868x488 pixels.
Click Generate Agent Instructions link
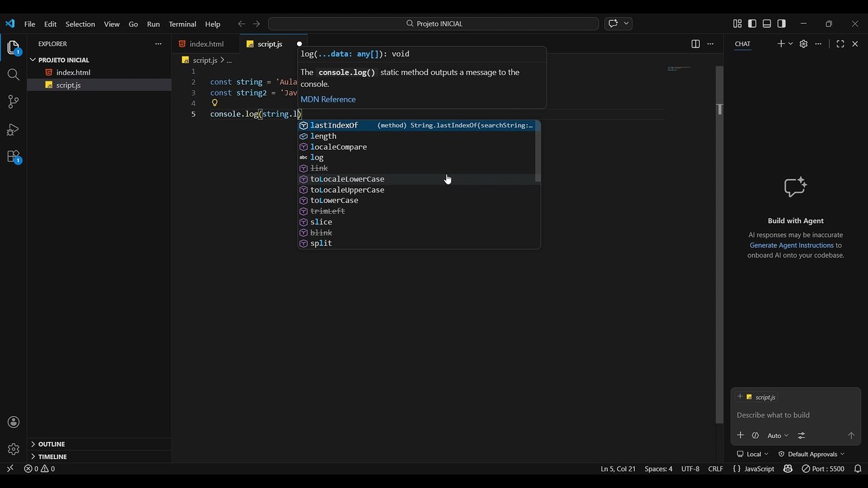pyautogui.click(x=791, y=245)
